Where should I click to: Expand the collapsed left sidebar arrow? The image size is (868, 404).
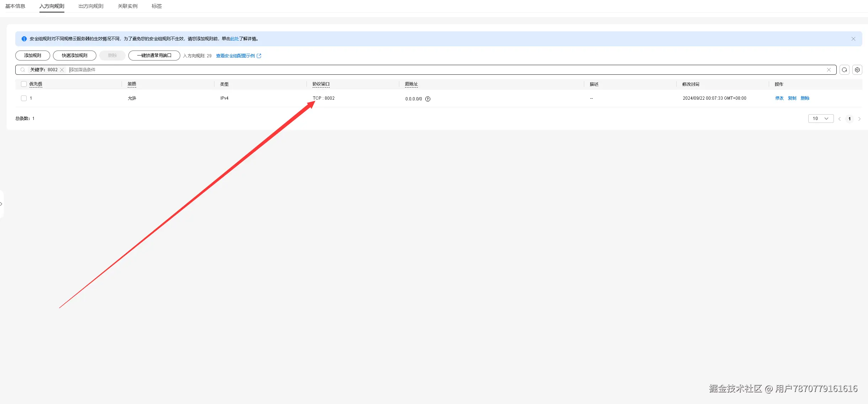pyautogui.click(x=1, y=204)
